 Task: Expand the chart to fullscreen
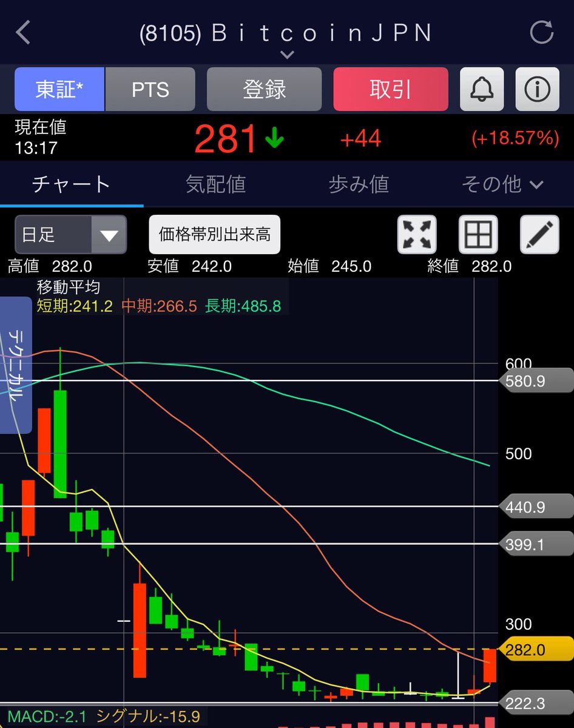[x=417, y=235]
